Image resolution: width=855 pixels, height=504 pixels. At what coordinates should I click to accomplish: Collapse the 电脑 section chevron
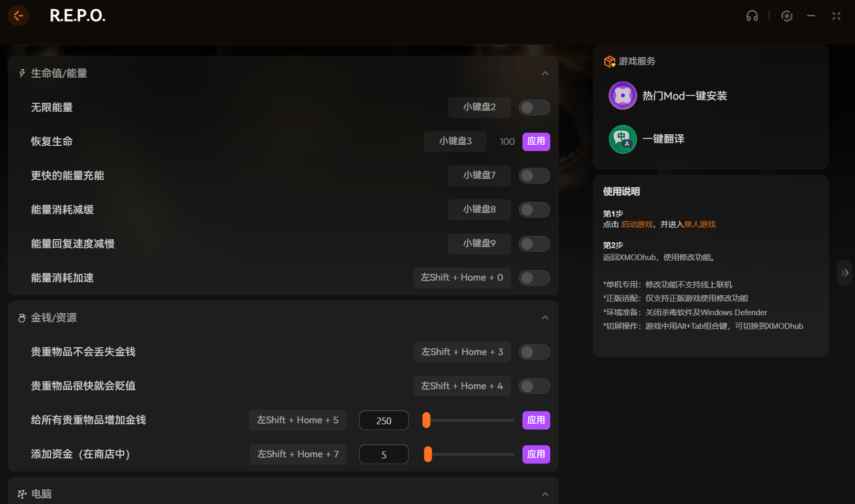[x=545, y=494]
